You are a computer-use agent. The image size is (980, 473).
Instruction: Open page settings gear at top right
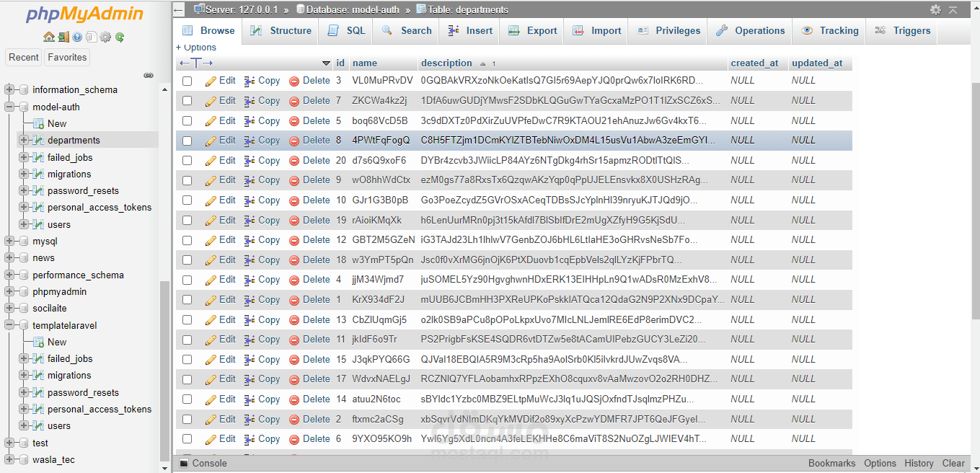(x=935, y=10)
